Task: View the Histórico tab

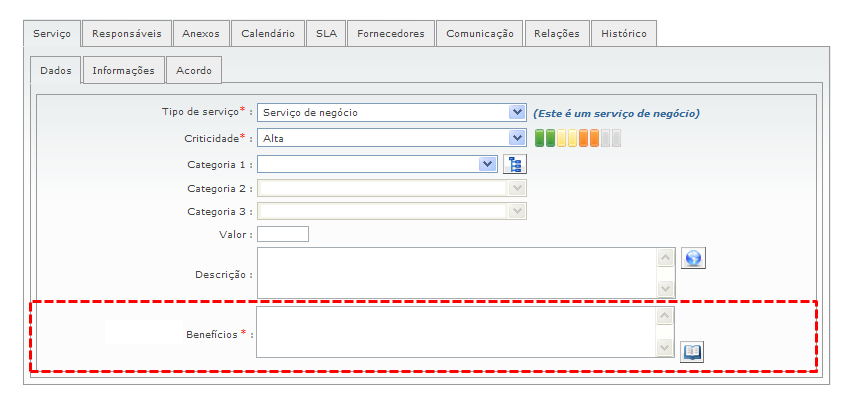Action: click(624, 34)
